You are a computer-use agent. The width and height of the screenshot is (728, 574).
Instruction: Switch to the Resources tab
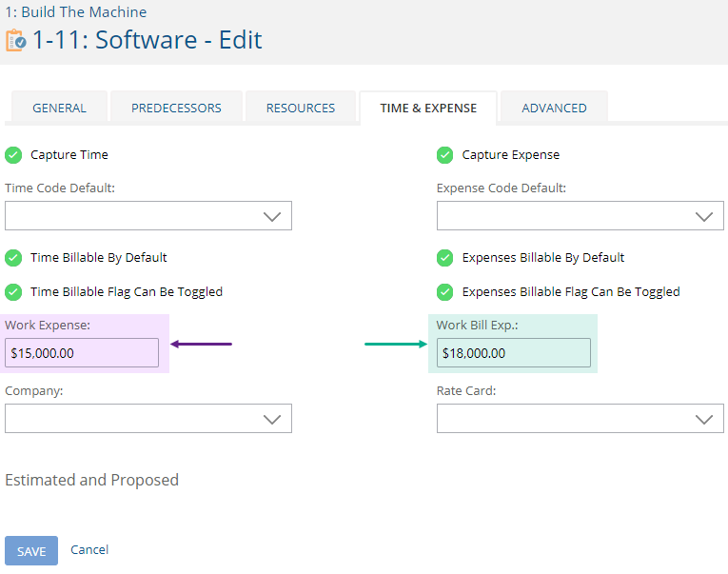tap(301, 108)
